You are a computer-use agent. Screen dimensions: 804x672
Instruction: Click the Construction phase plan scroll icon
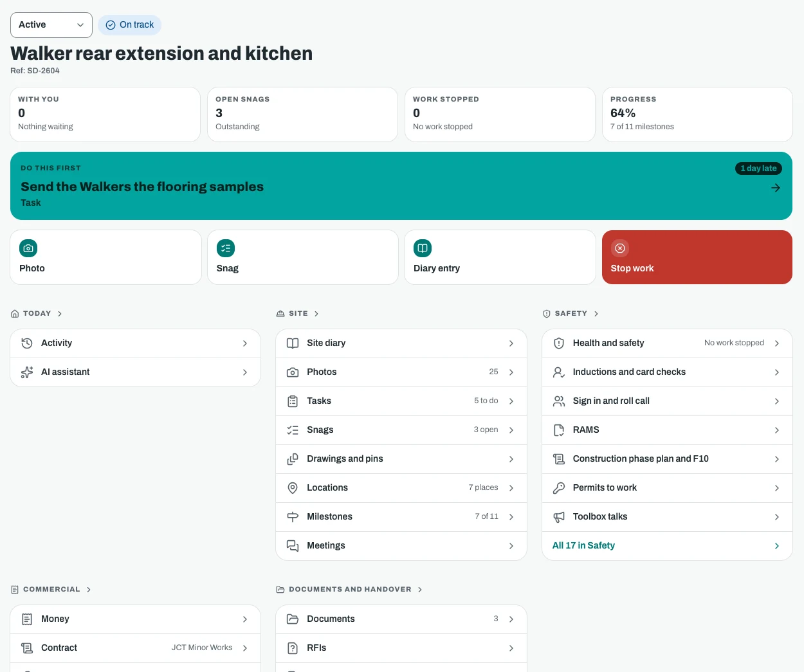tap(559, 459)
